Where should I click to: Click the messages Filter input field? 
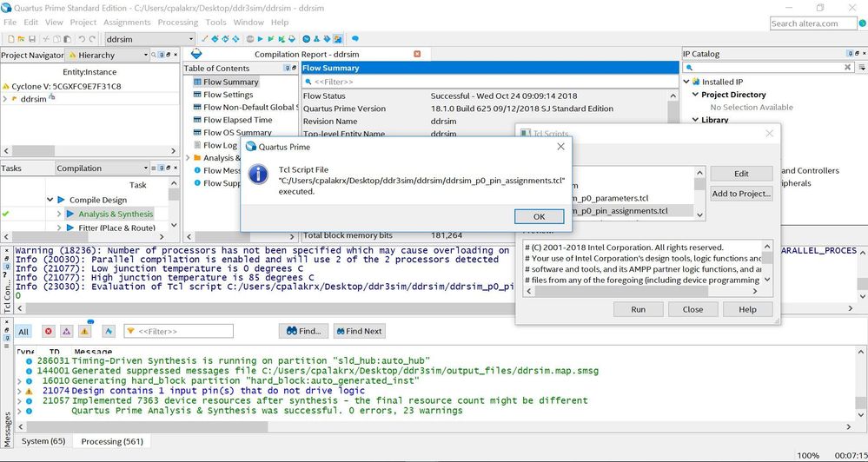pyautogui.click(x=184, y=331)
